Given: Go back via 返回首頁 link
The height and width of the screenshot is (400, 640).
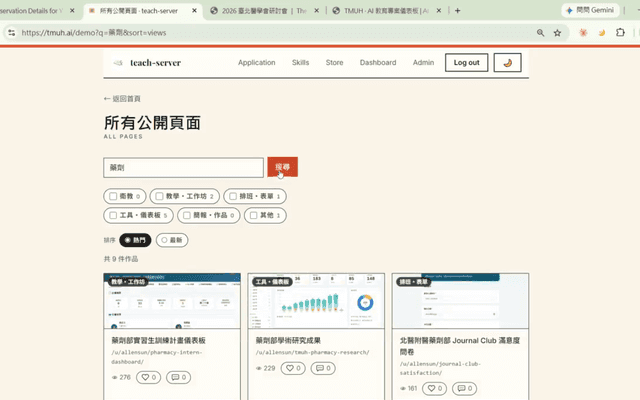Looking at the screenshot, I should [122, 99].
